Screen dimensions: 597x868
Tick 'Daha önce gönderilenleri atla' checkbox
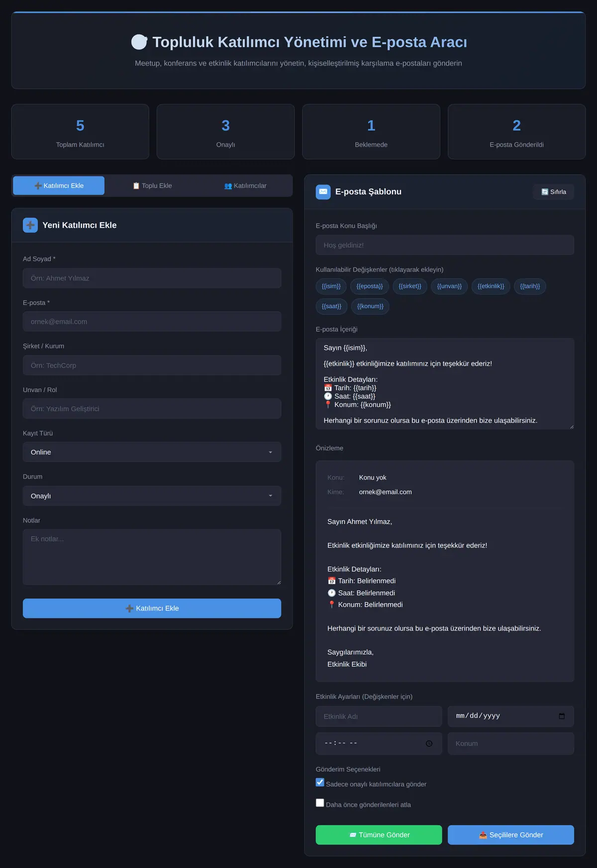click(x=320, y=803)
